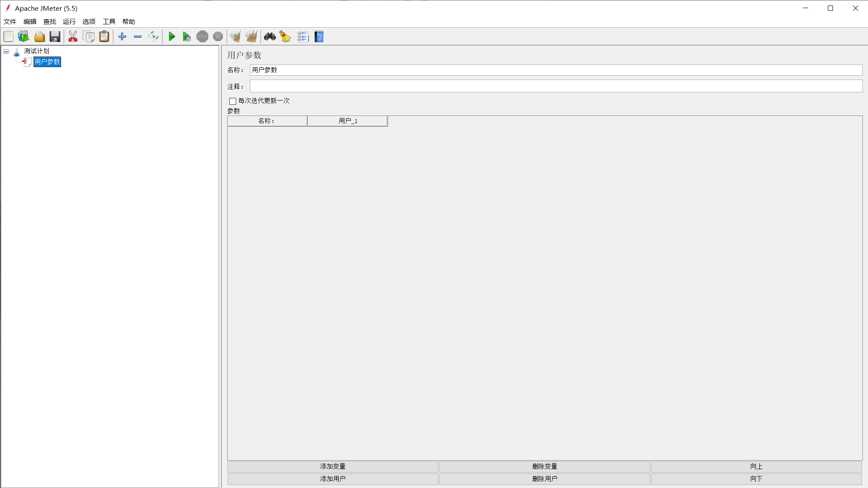Click the 添加变量 button
The image size is (868, 488).
pos(333,467)
